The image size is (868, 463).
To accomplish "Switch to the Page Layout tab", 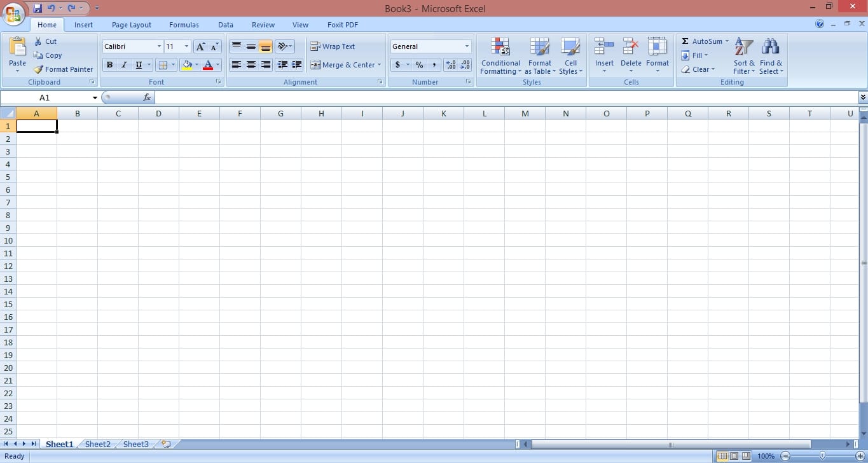I will pos(132,25).
